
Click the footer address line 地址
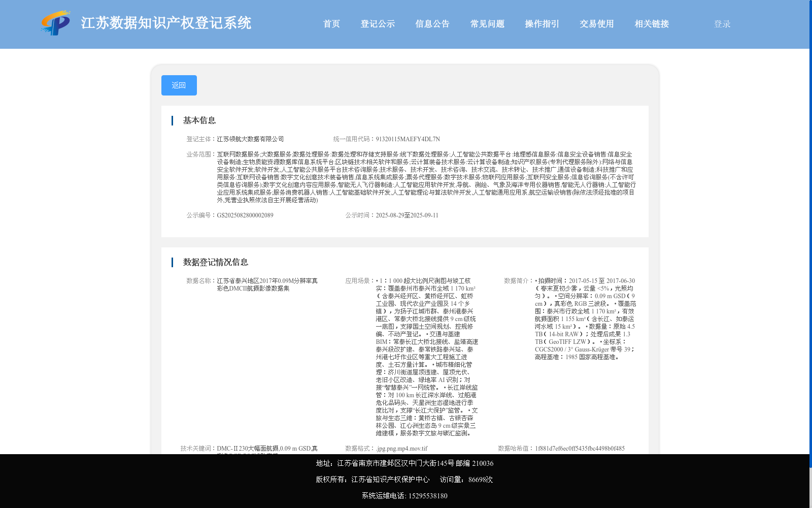(404, 463)
